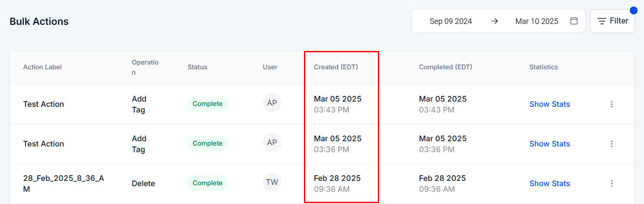Show Stats for the 03:43 PM Test Action

(x=550, y=104)
